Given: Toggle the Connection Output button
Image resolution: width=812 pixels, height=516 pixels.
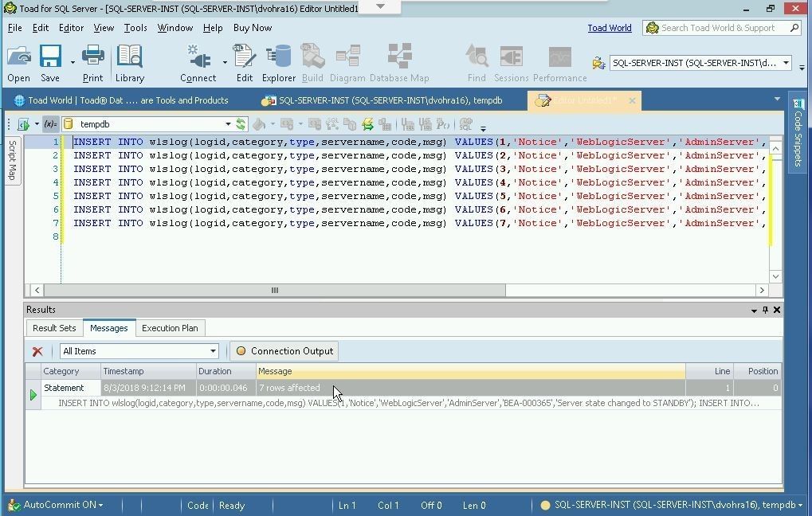Looking at the screenshot, I should tap(284, 351).
